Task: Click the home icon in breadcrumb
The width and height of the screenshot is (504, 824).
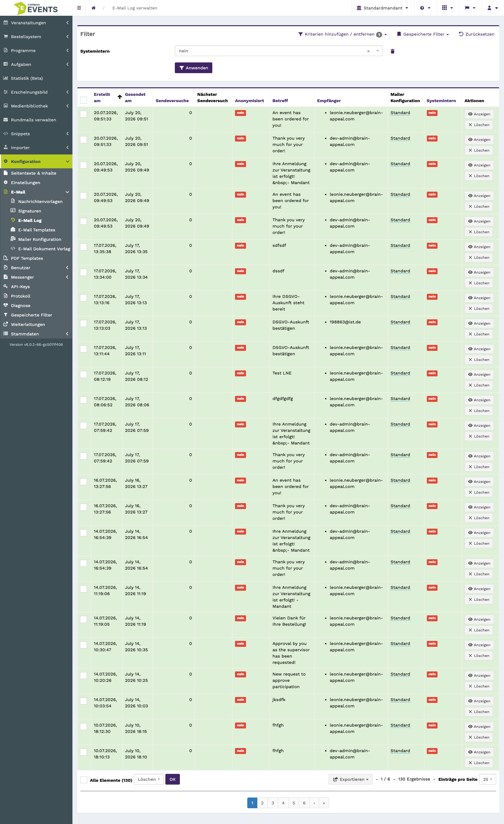Action: click(94, 8)
